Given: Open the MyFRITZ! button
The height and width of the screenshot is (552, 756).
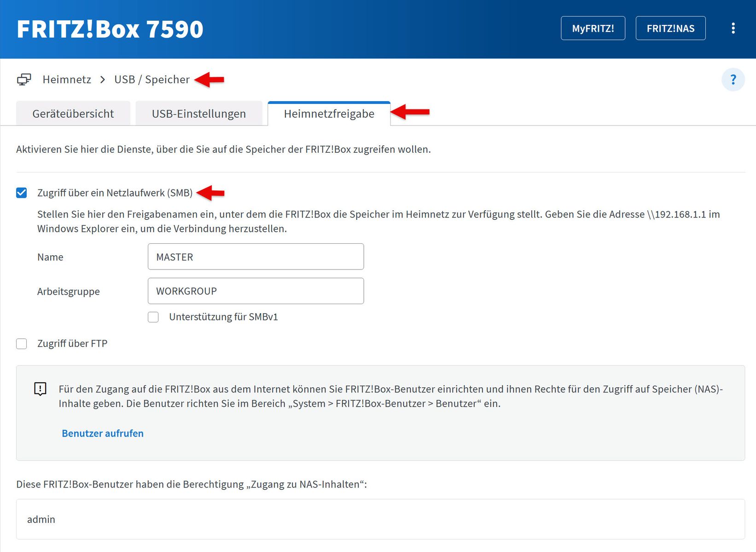Looking at the screenshot, I should tap(593, 28).
